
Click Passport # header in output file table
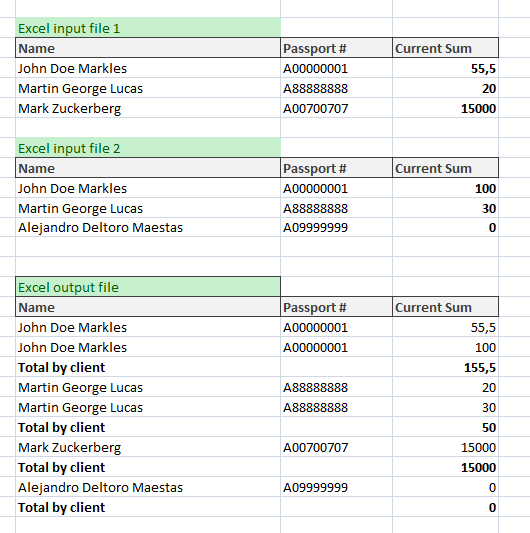(337, 307)
